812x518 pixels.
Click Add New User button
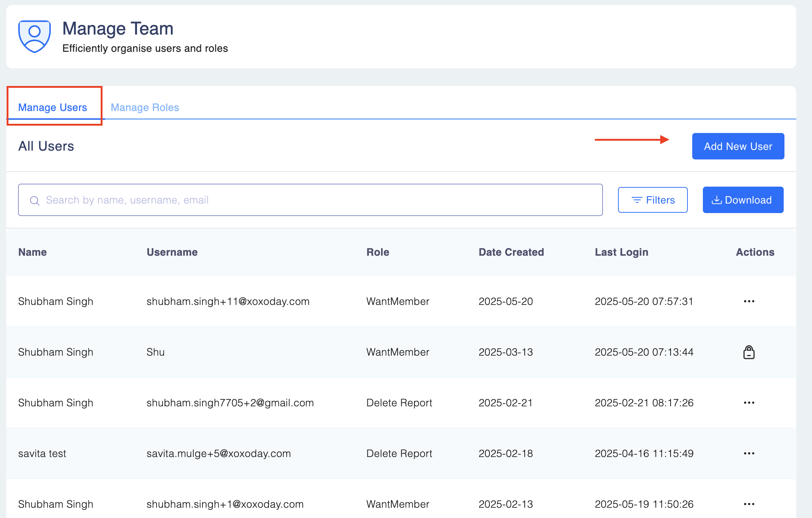coord(738,146)
